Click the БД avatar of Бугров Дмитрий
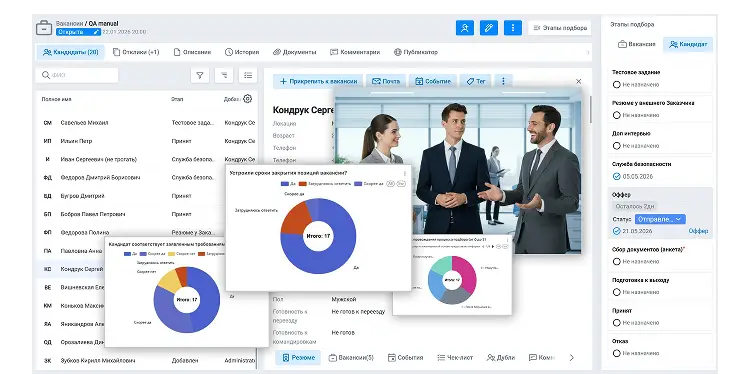 click(x=47, y=196)
